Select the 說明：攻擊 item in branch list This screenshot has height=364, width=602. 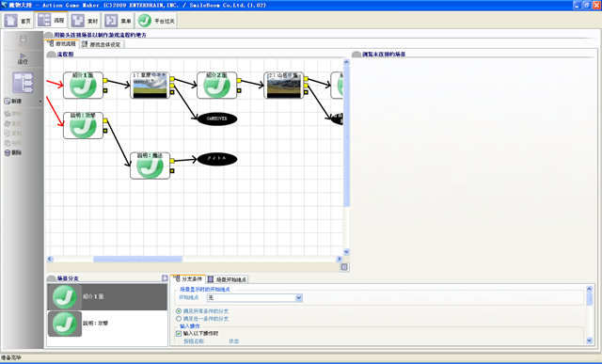point(107,324)
